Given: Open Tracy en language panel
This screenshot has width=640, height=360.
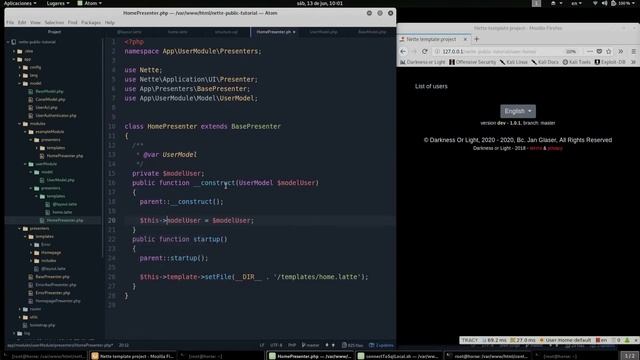Looking at the screenshot, I should click(601, 340).
